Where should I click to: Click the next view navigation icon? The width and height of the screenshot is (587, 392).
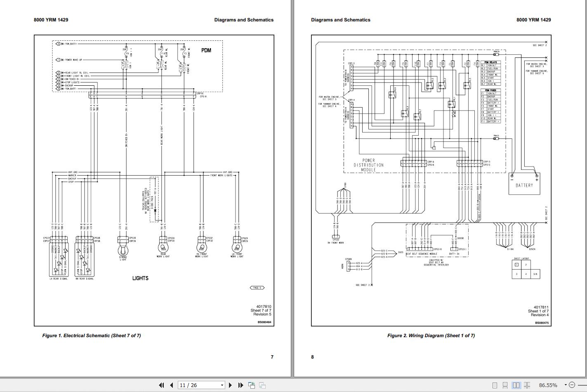coord(262,385)
